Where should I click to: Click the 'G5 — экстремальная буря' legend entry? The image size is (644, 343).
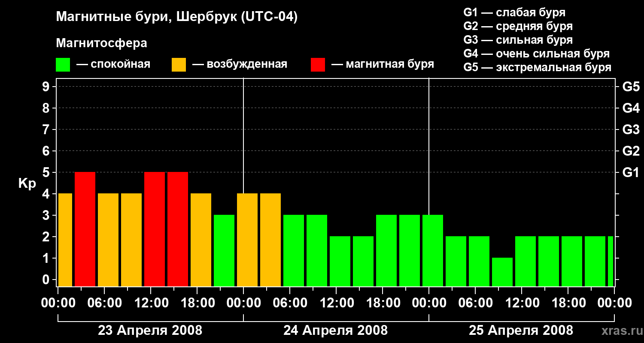click(x=538, y=68)
